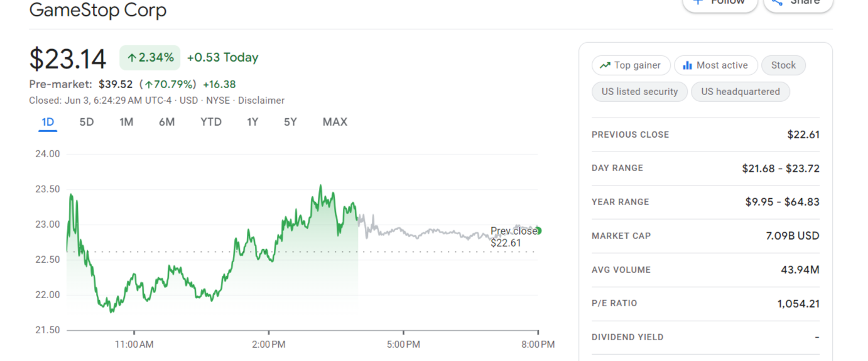Click the 43.94M average volume value
This screenshot has width=868, height=361.
800,270
